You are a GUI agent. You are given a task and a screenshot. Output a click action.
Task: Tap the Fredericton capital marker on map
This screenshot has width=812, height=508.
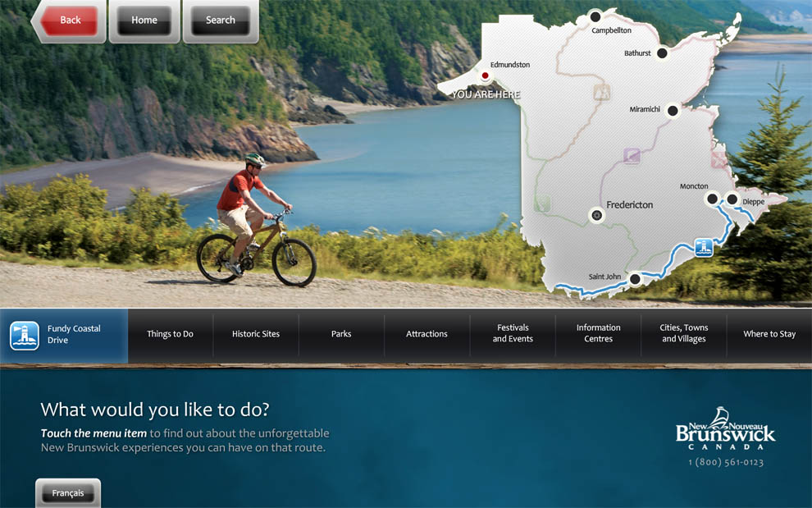(596, 215)
